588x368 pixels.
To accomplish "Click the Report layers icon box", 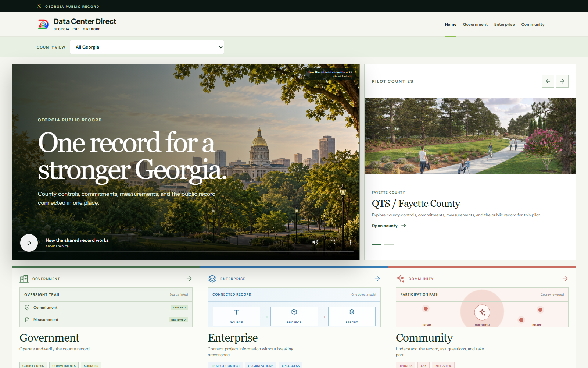I will tap(352, 316).
